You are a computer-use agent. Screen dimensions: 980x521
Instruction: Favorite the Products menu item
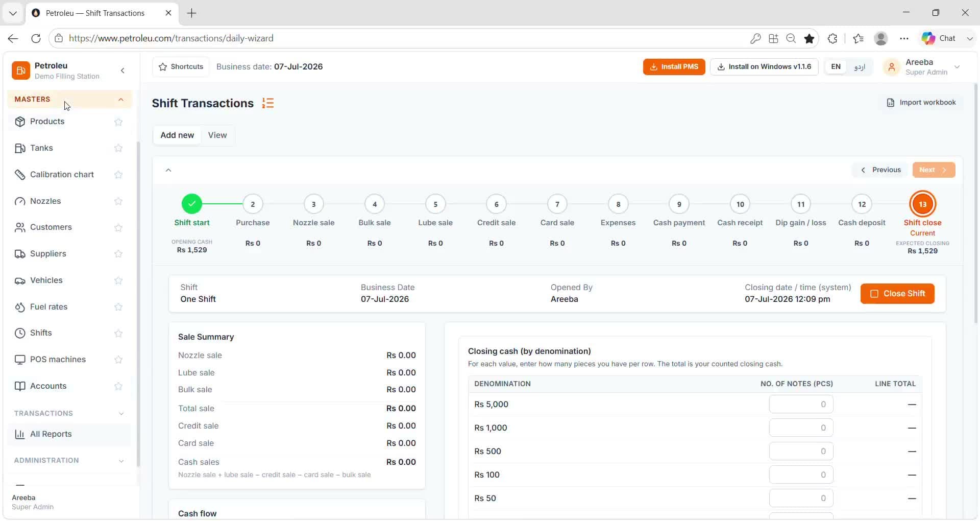(118, 122)
